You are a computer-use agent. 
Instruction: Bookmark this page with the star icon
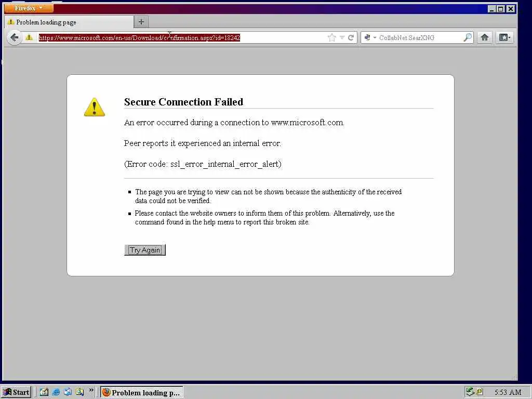pyautogui.click(x=332, y=37)
